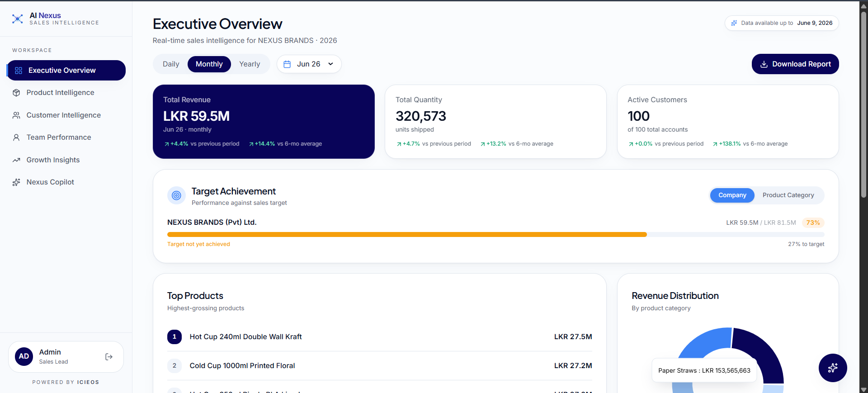Click rank 2 badge for Cold Cup 1000ml
The width and height of the screenshot is (868, 393).
point(175,366)
